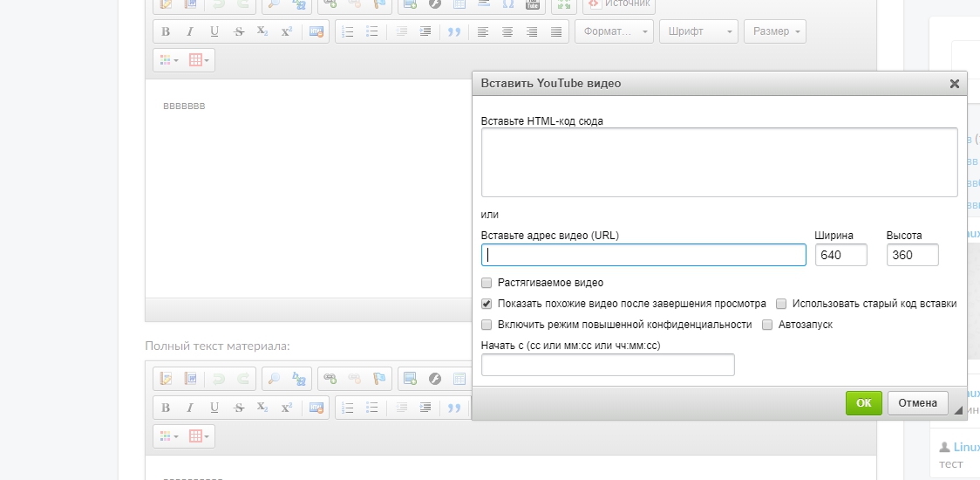Open the Формат dropdown

614,32
